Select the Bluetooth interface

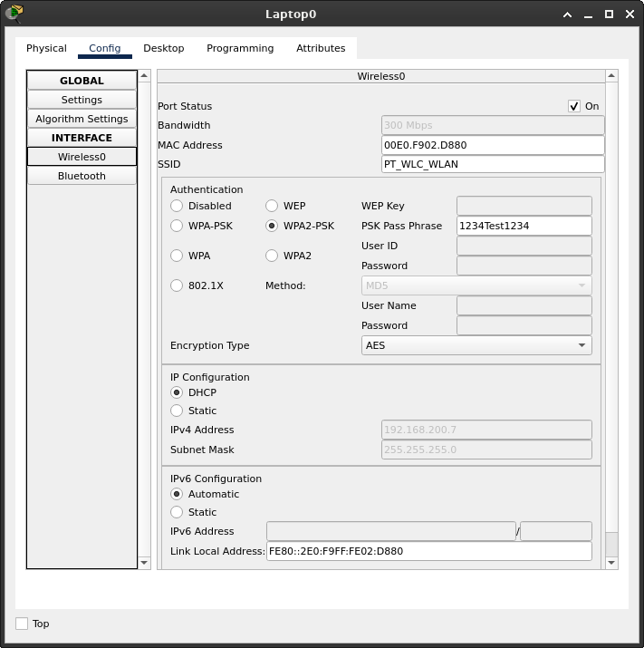(x=82, y=176)
